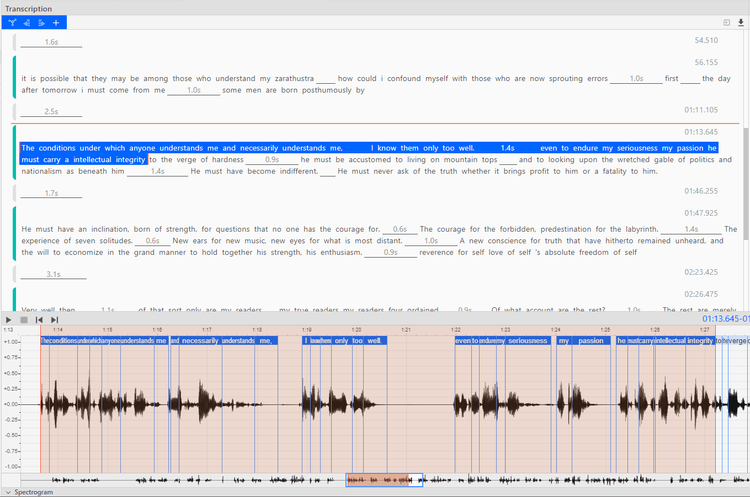Screen dimensions: 750x497
Task: Jump to previous segment with skip-back button
Action: coord(39,320)
